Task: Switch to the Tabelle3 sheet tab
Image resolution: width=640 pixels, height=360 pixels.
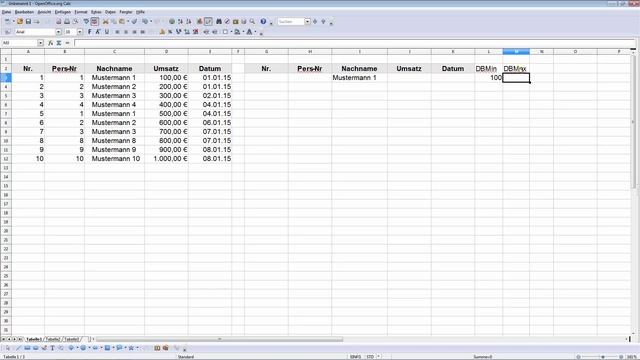Action: tap(71, 339)
